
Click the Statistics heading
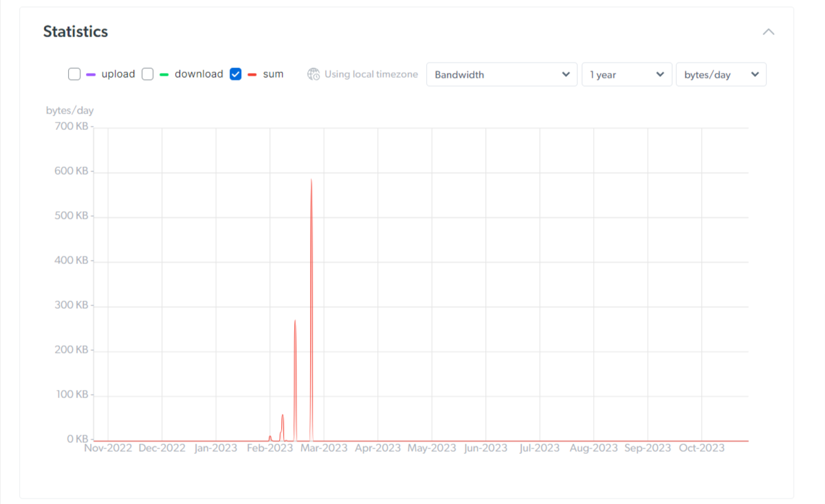[x=76, y=32]
